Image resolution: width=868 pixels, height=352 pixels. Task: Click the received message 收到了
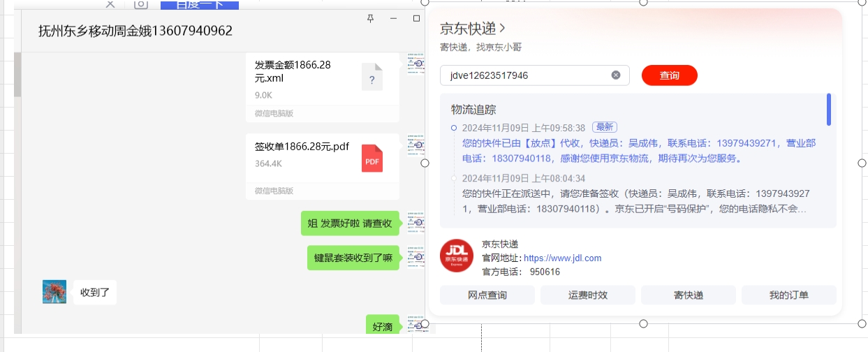[96, 293]
